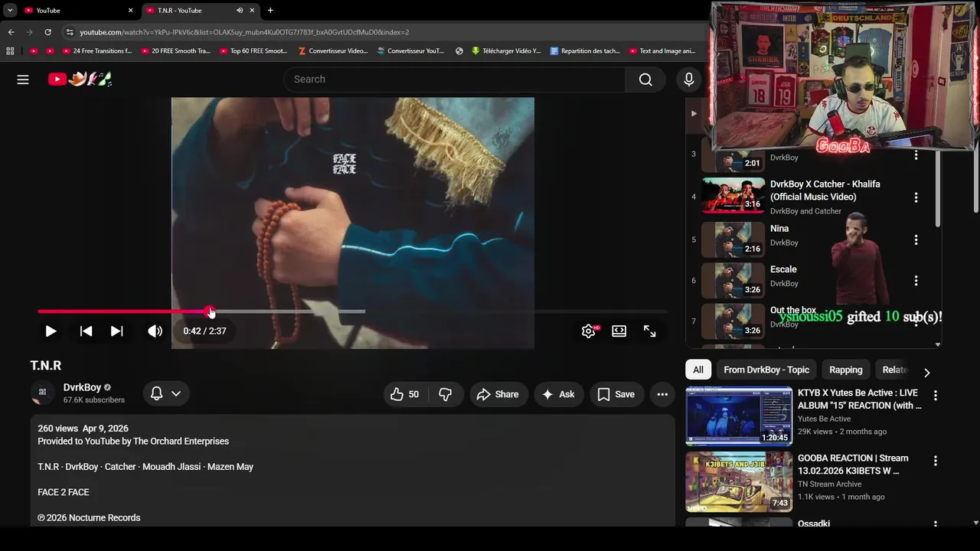Open Text and Image ani... bookmark
Viewport: 980px width, 551px height.
coord(662,51)
